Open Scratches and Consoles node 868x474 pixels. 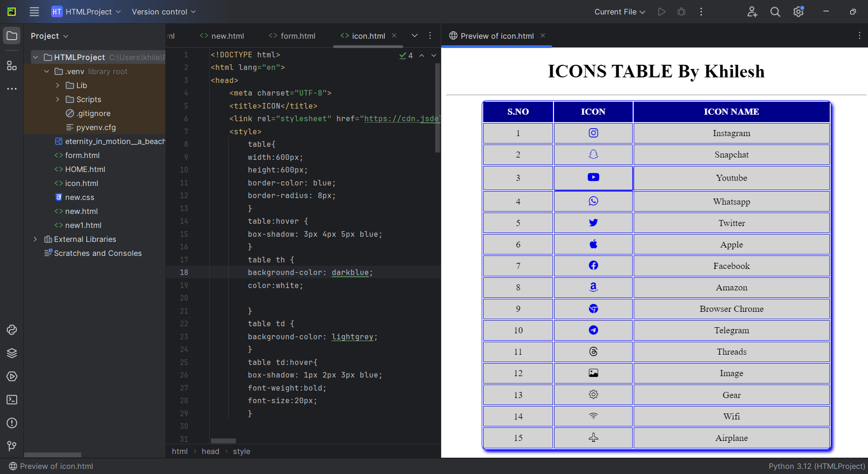(x=93, y=253)
